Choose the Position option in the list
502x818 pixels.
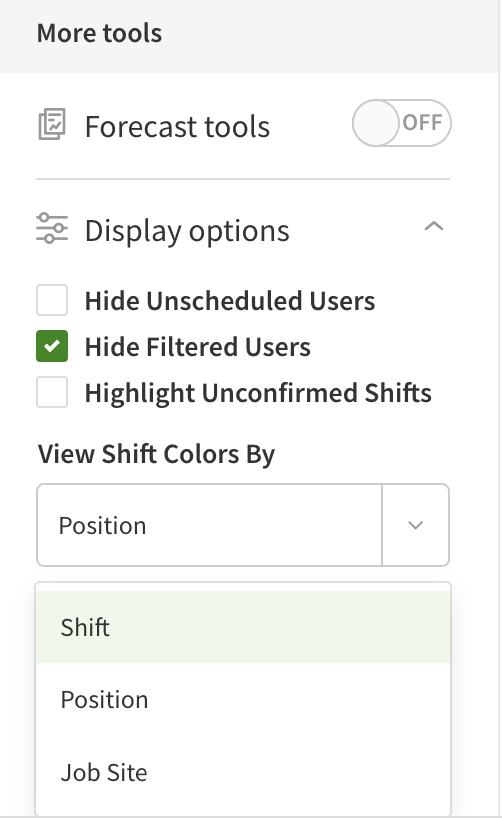243,700
